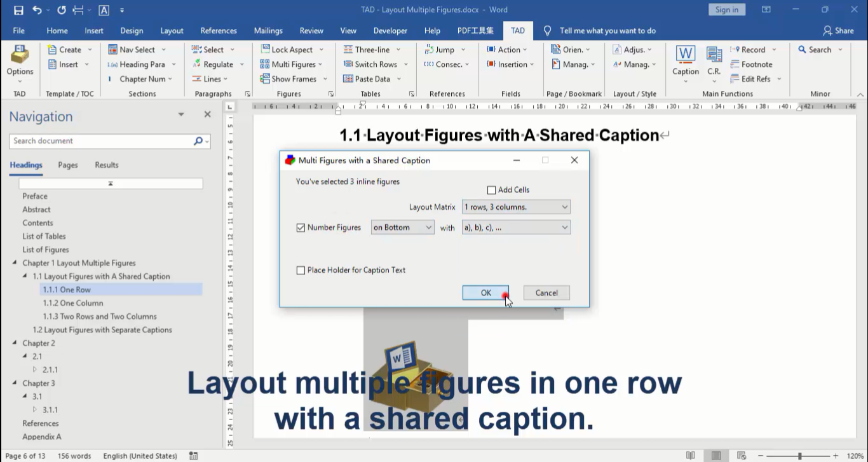Click 'English (United States)' language indicator
868x462 pixels.
pos(140,456)
